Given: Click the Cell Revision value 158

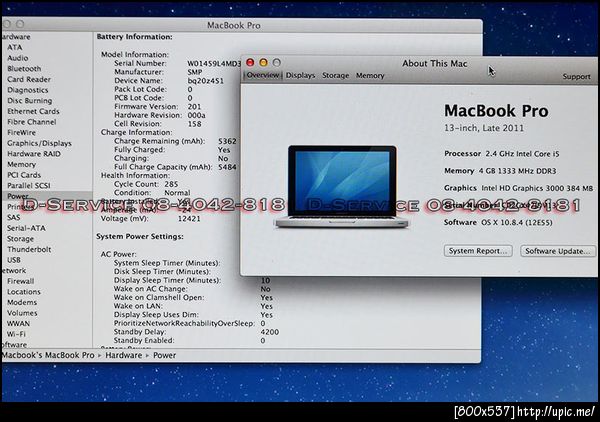Looking at the screenshot, I should (x=194, y=124).
